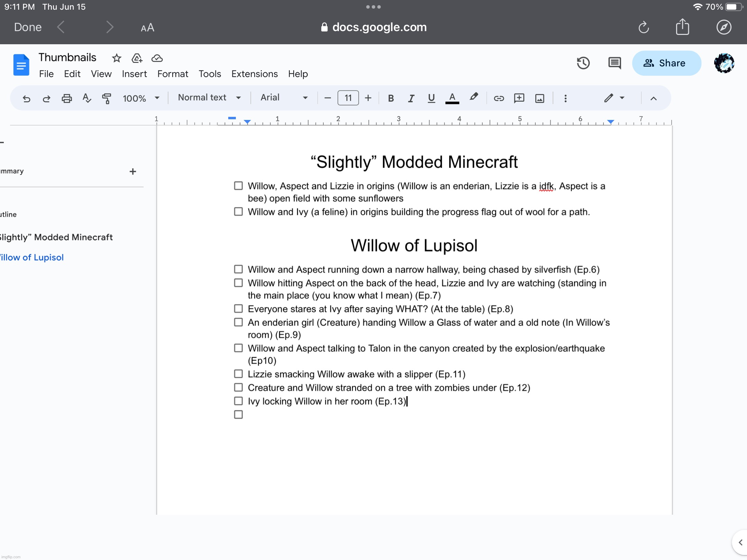
Task: Tick the Lizzie slipper Ep.11 checkbox
Action: [x=238, y=374]
